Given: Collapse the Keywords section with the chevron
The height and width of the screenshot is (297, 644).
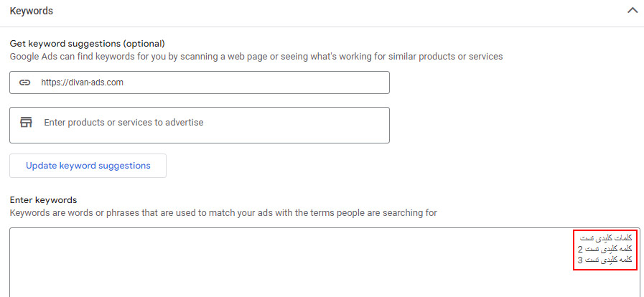Looking at the screenshot, I should pyautogui.click(x=633, y=11).
